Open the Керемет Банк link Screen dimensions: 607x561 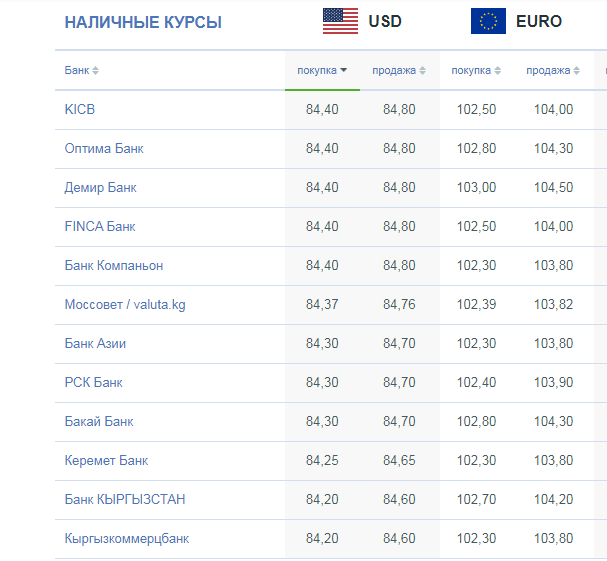(106, 461)
